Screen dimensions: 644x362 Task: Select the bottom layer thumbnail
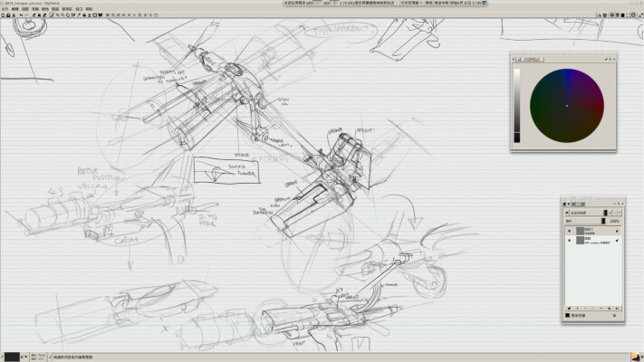click(x=581, y=240)
